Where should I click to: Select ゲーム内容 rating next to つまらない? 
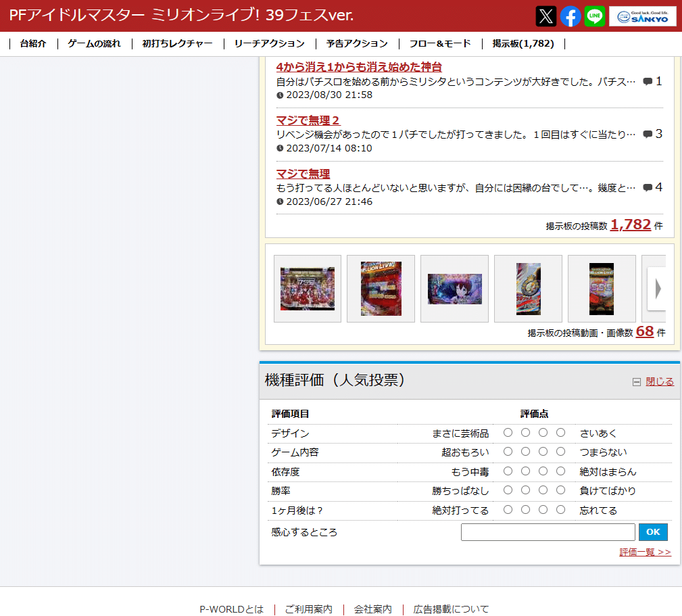(560, 452)
